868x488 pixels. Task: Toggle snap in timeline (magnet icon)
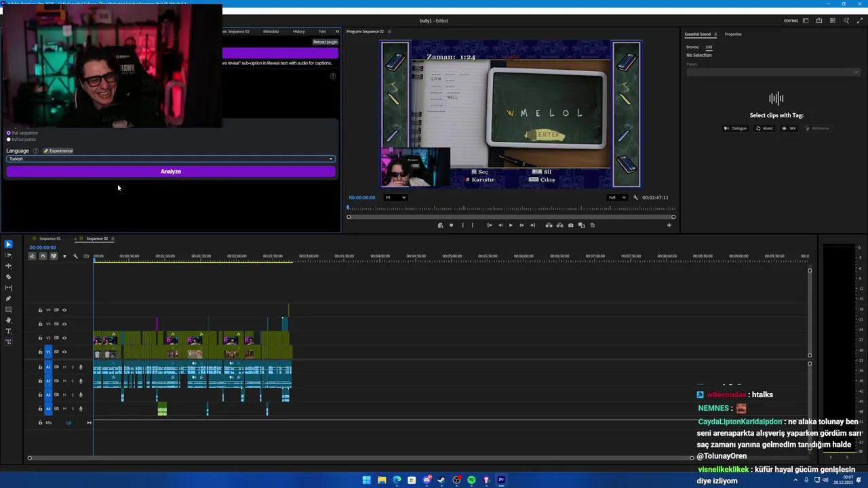[x=43, y=256]
